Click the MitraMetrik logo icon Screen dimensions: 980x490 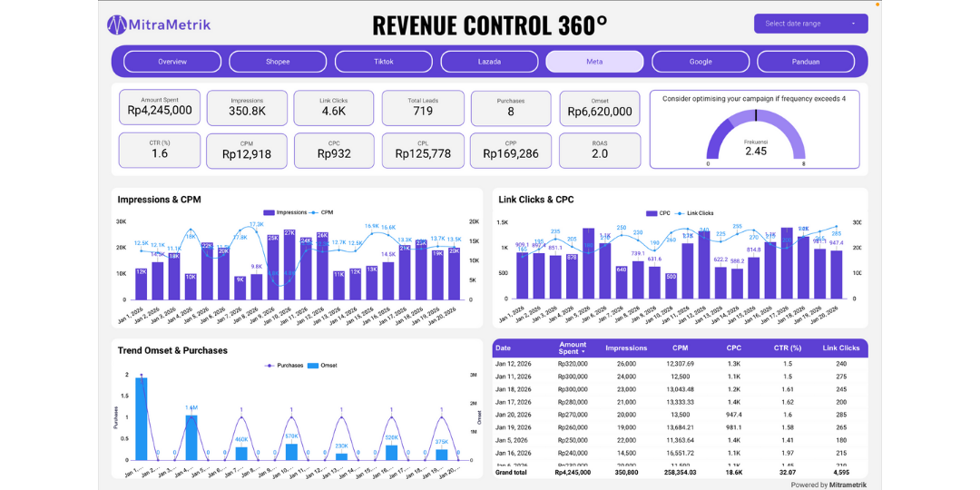[x=117, y=24]
